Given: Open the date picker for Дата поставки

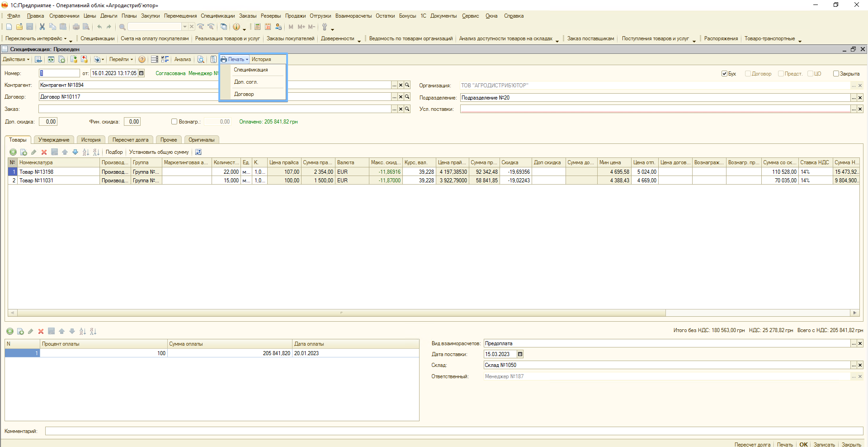Looking at the screenshot, I should coord(520,354).
